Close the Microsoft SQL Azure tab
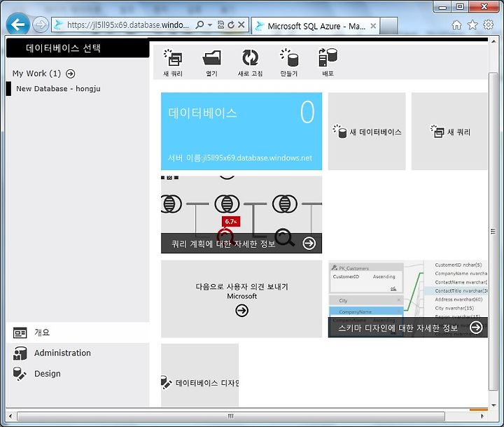The height and width of the screenshot is (427, 504). click(373, 26)
